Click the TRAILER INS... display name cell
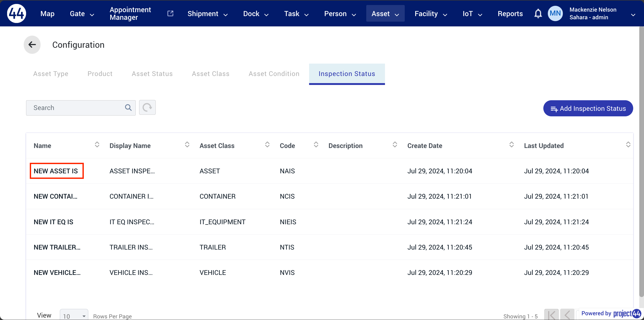The image size is (644, 320). [131, 247]
